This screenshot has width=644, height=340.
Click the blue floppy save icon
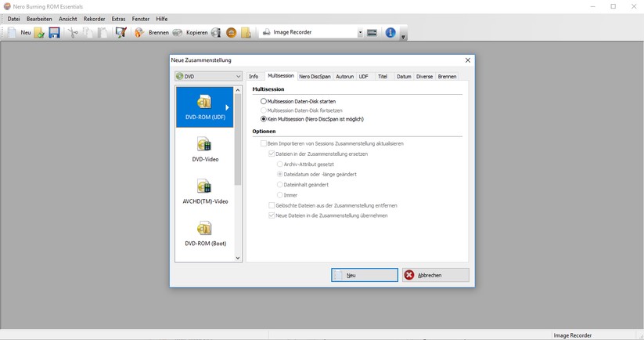tap(54, 33)
